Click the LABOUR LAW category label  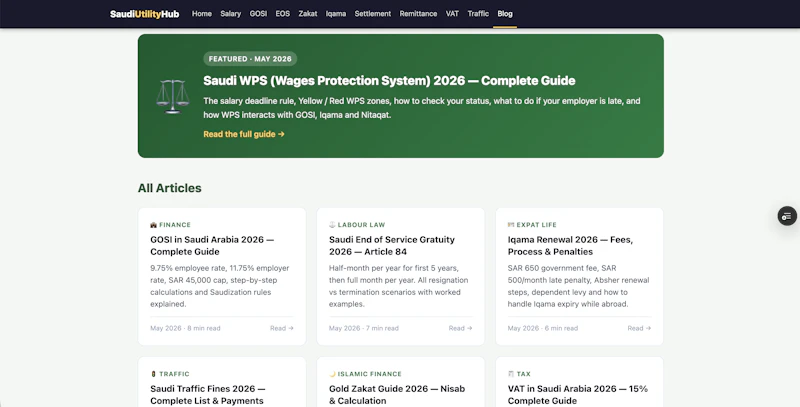[361, 225]
